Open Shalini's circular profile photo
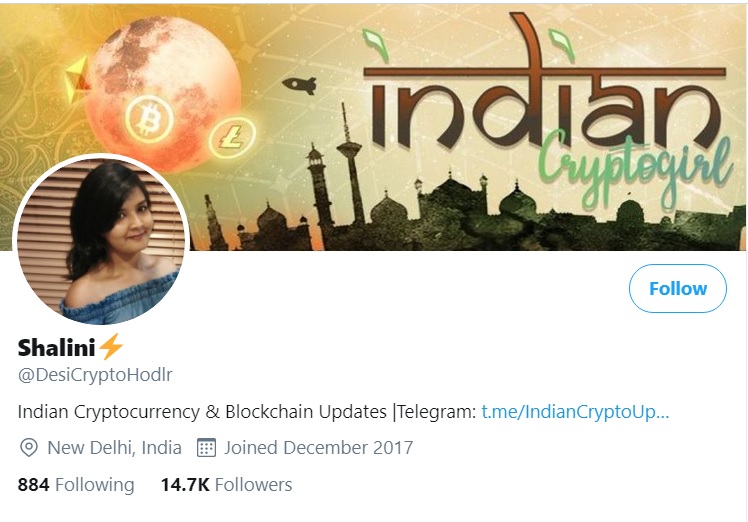The height and width of the screenshot is (522, 748). coord(101,241)
